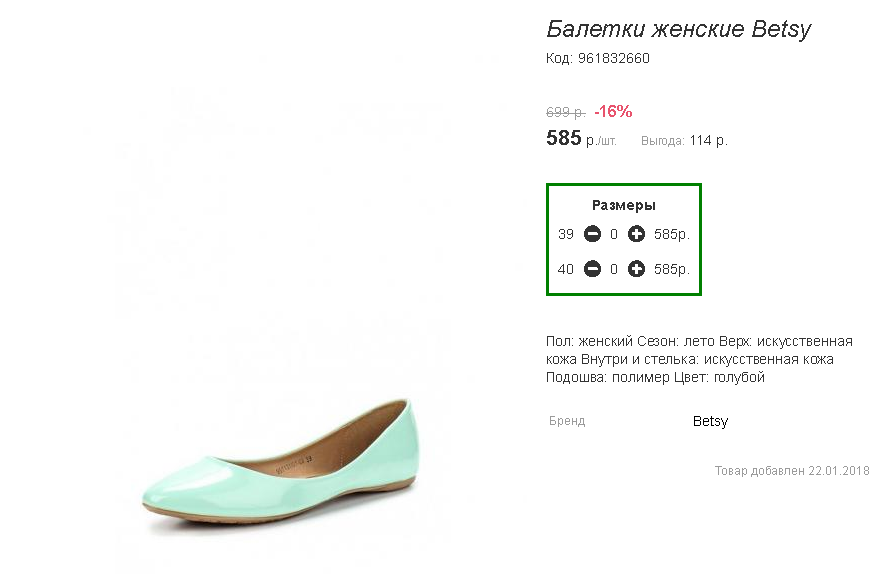Click the size 39 label

566,234
